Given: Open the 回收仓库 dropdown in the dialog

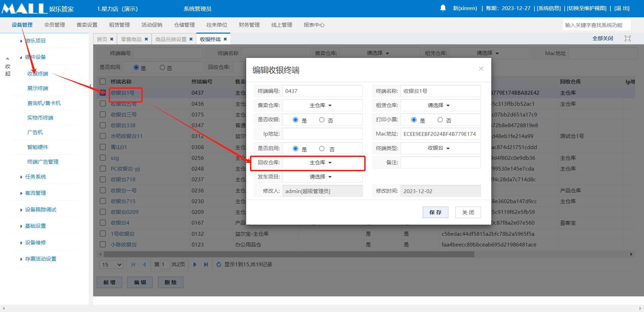Looking at the screenshot, I should [322, 163].
